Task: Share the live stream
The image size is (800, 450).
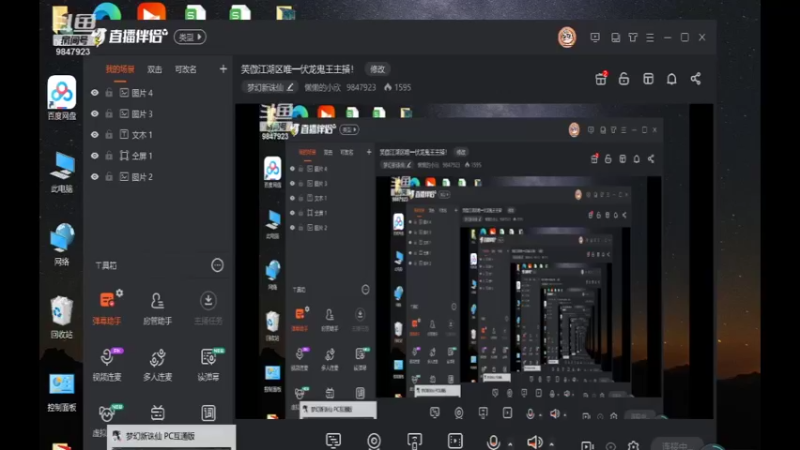Action: tap(695, 79)
